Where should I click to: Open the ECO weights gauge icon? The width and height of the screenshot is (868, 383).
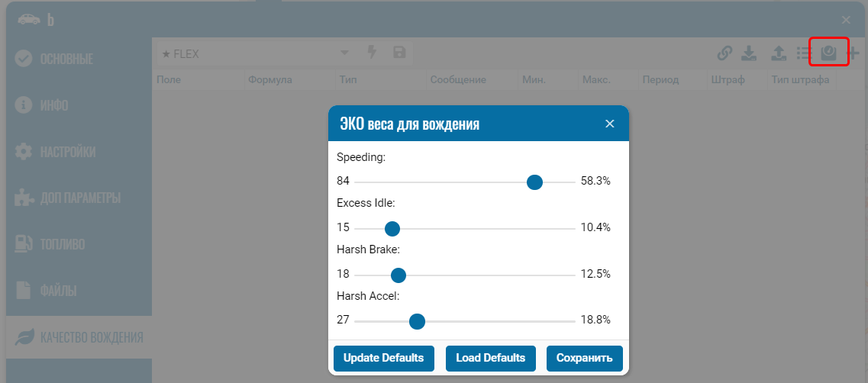[829, 53]
